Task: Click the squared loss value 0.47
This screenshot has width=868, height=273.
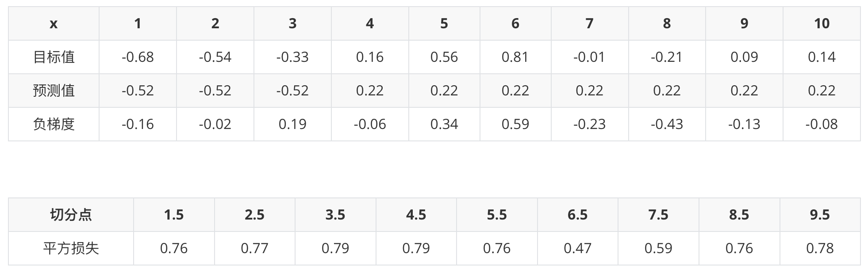Action: (x=577, y=248)
